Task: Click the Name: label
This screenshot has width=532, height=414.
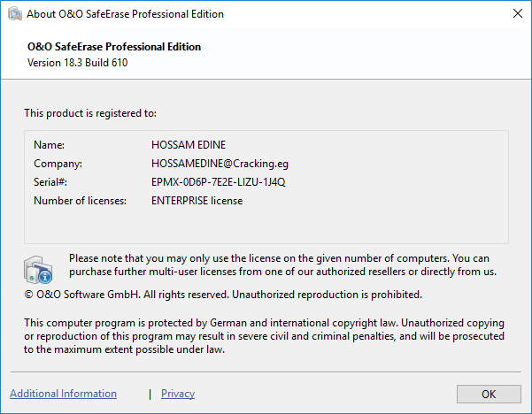Action: (x=50, y=145)
